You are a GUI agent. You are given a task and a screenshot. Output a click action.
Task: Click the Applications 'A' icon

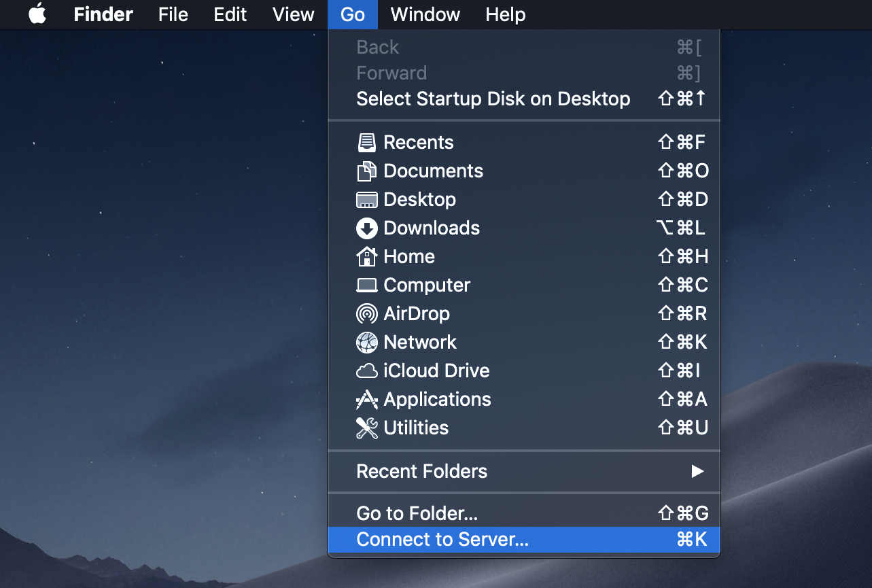pos(366,399)
